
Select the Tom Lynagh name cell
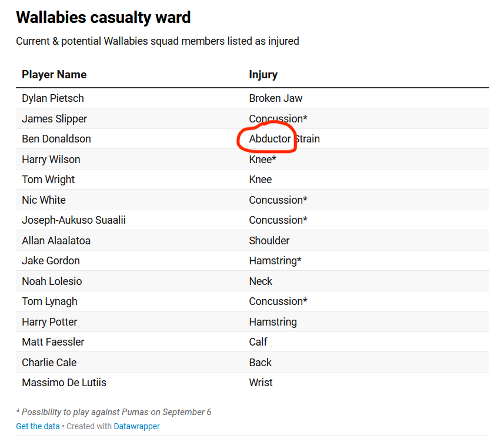[49, 301]
